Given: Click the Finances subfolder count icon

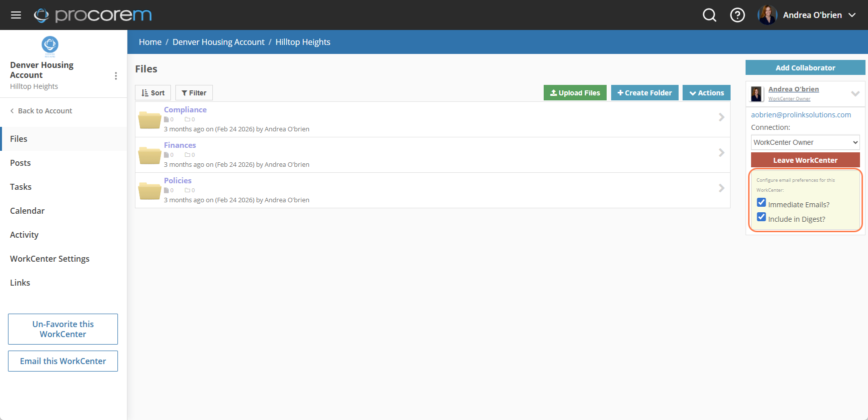Looking at the screenshot, I should 187,155.
